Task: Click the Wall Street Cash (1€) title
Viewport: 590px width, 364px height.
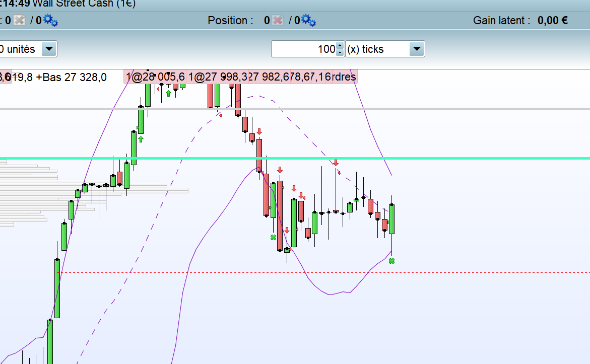Action: click(x=84, y=4)
